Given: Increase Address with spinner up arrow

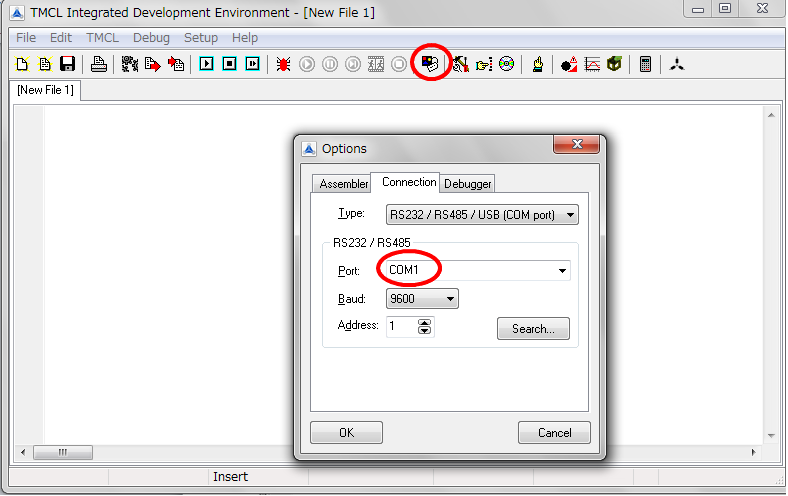Looking at the screenshot, I should click(x=425, y=322).
